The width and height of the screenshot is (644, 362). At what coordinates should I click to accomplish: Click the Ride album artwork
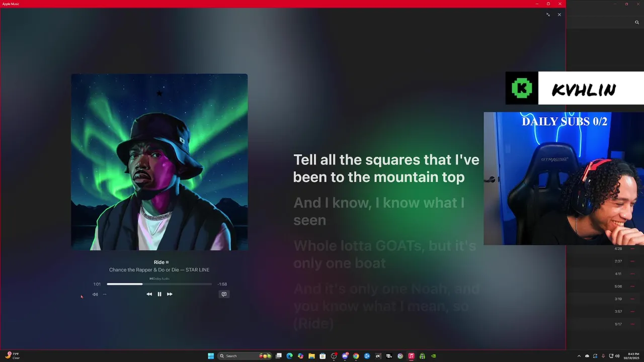coord(159,162)
